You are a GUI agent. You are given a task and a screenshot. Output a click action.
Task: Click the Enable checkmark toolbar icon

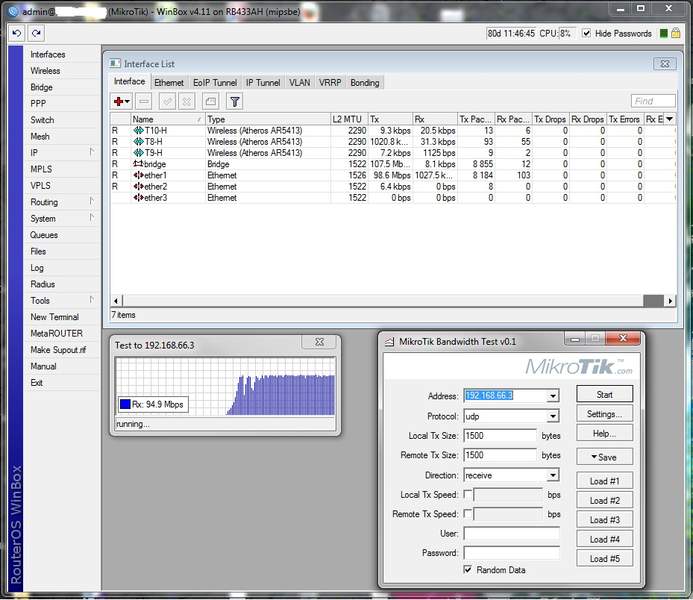(168, 102)
